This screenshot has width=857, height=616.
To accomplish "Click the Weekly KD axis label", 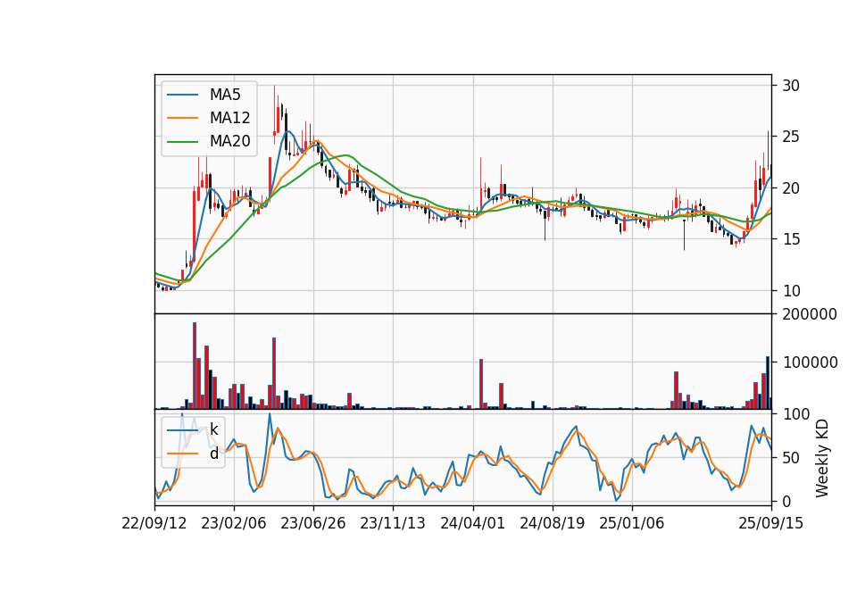I will tap(822, 458).
